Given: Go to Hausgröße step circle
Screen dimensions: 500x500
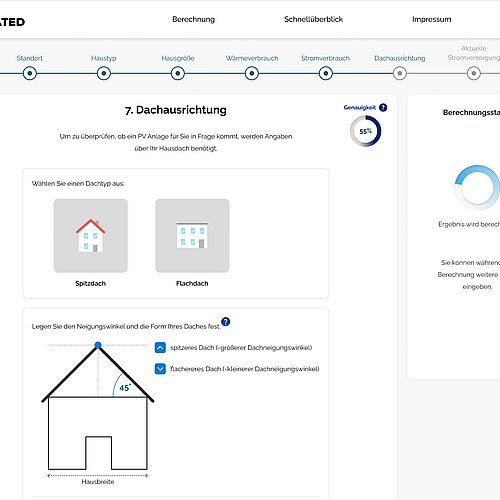Looking at the screenshot, I should click(178, 73).
